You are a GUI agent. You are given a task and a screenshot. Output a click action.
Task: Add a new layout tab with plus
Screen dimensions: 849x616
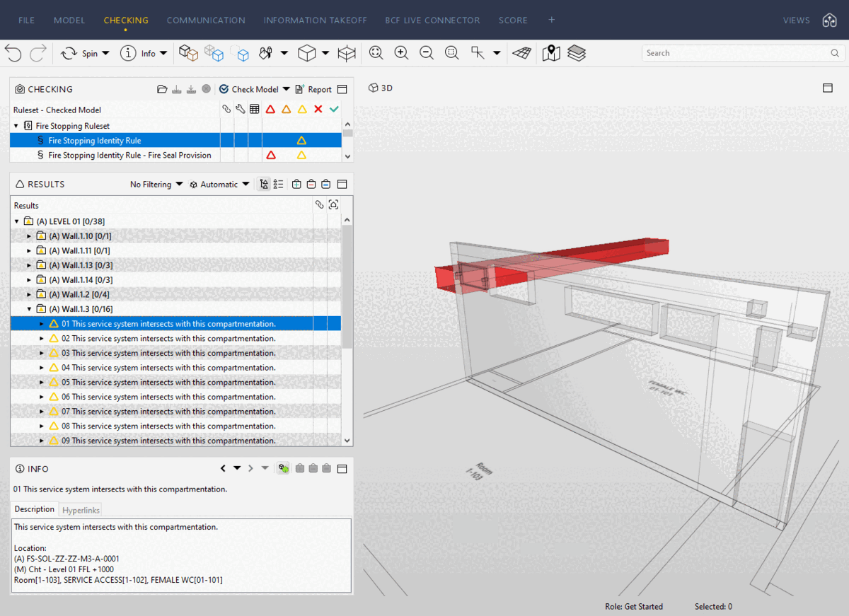tap(552, 20)
